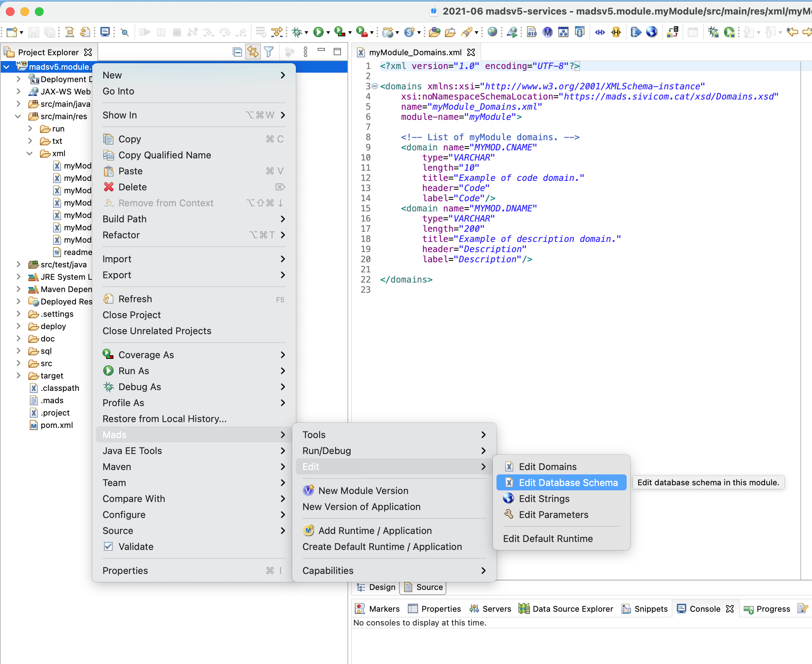
Task: Collapse the xml folder in Project Explorer
Action: [30, 153]
